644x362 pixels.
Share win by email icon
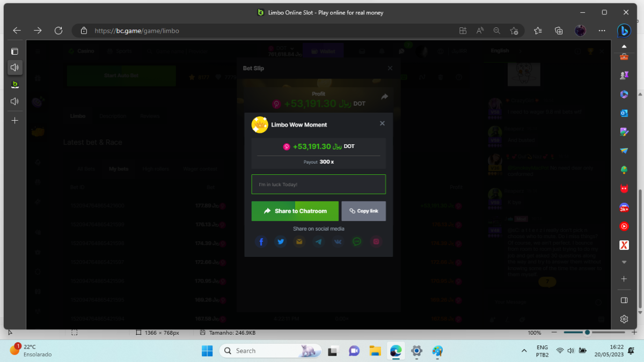point(299,242)
